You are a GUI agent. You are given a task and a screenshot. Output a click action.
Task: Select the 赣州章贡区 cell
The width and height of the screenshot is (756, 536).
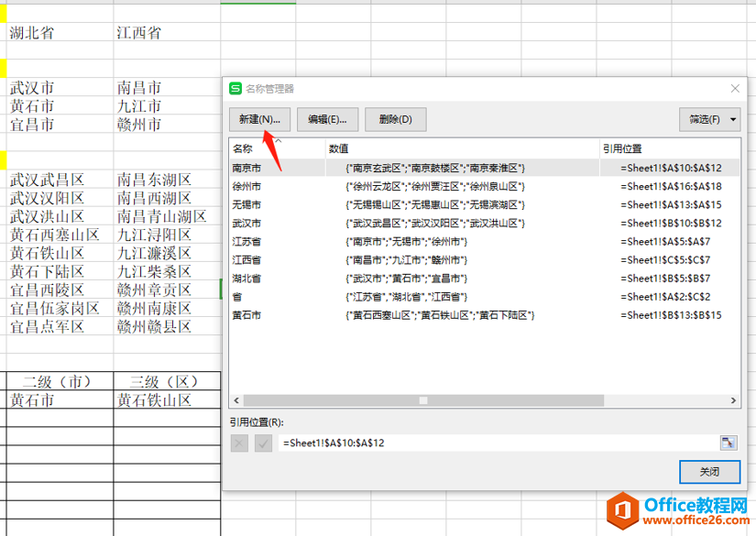pyautogui.click(x=167, y=290)
